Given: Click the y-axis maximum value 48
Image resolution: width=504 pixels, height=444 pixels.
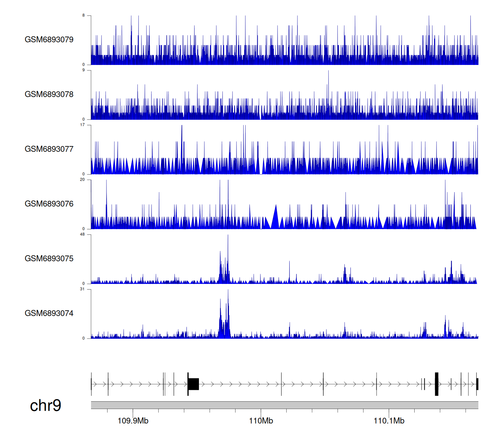Looking at the screenshot, I should point(82,234).
